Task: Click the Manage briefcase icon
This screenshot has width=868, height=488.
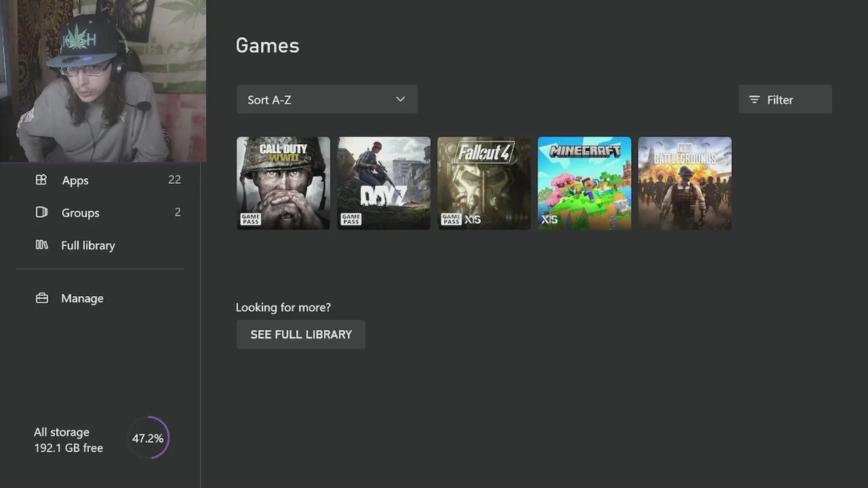Action: pyautogui.click(x=41, y=298)
